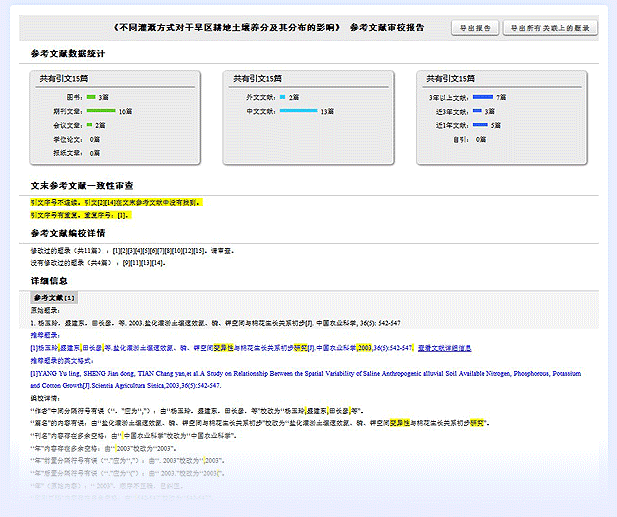This screenshot has height=517, width=617.
Task: Click the 会议文章 2篇 statistic
Action: pyautogui.click(x=79, y=125)
